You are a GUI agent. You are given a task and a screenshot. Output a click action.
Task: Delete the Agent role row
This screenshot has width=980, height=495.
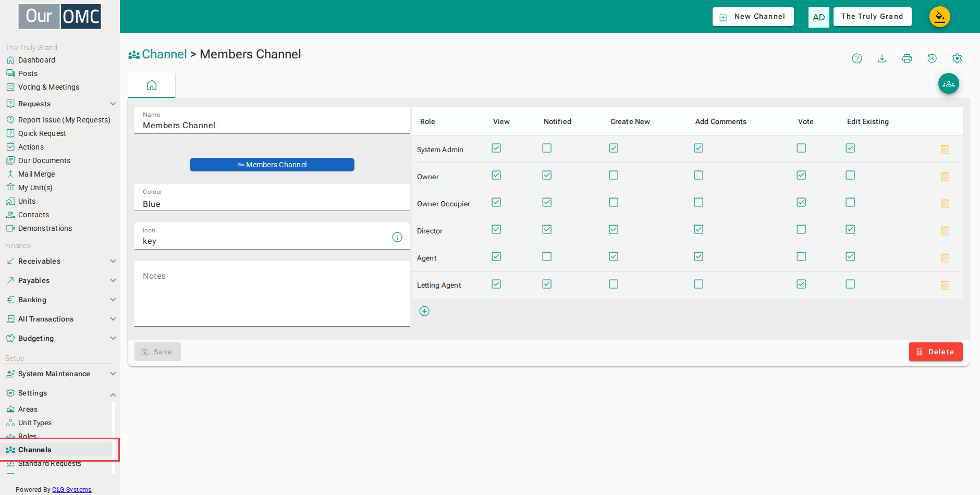tap(945, 258)
